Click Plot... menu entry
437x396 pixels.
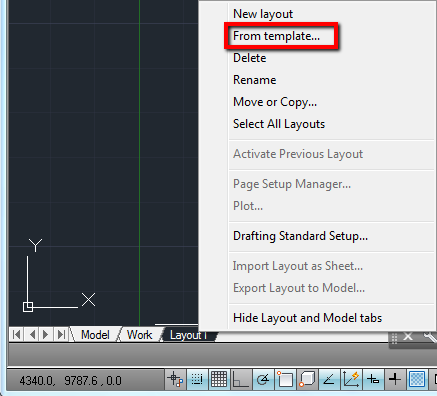click(248, 206)
